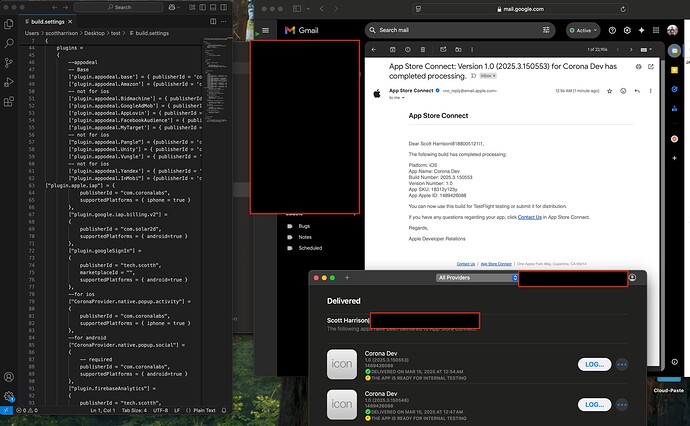The image size is (690, 426).
Task: Go back to the inbox with the back arrow
Action: tap(374, 48)
